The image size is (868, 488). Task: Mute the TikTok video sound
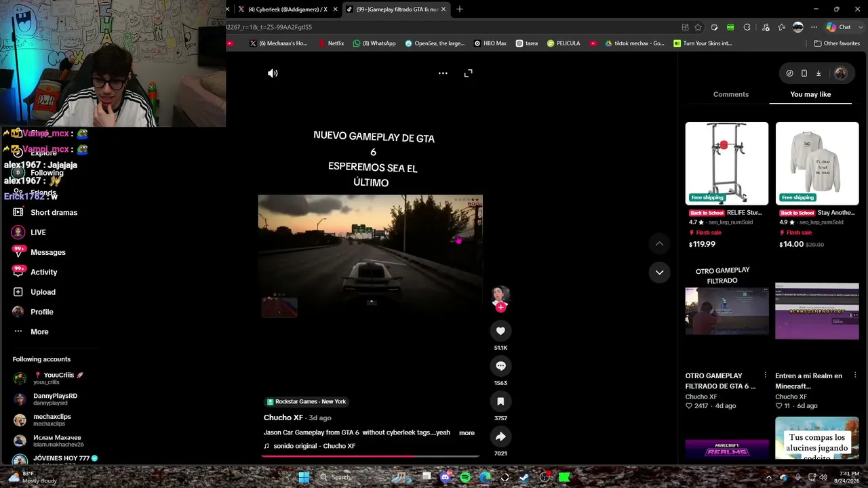click(x=273, y=73)
